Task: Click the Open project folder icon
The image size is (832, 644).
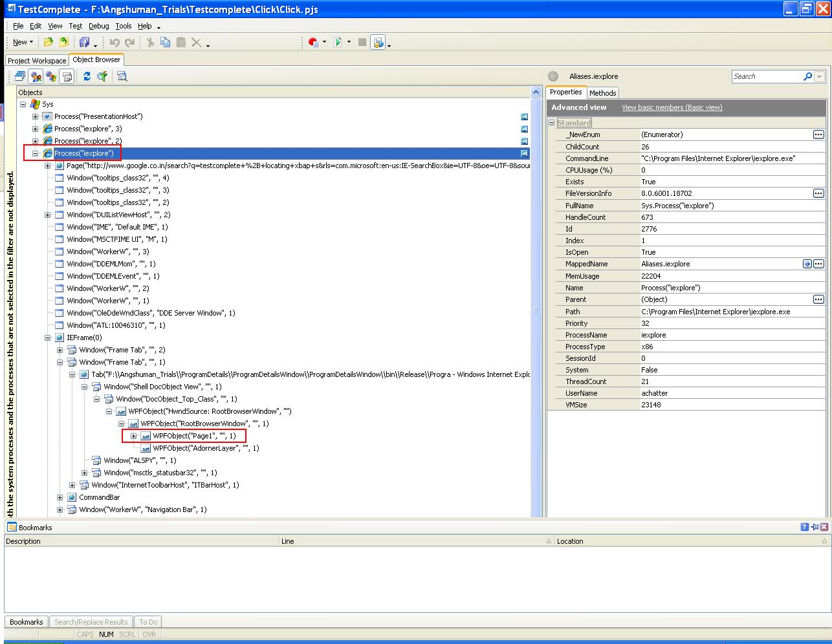Action: (x=48, y=43)
